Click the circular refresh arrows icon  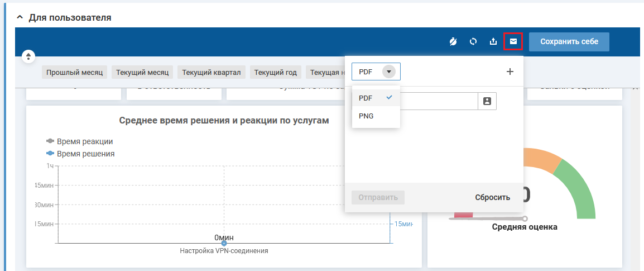coord(473,41)
